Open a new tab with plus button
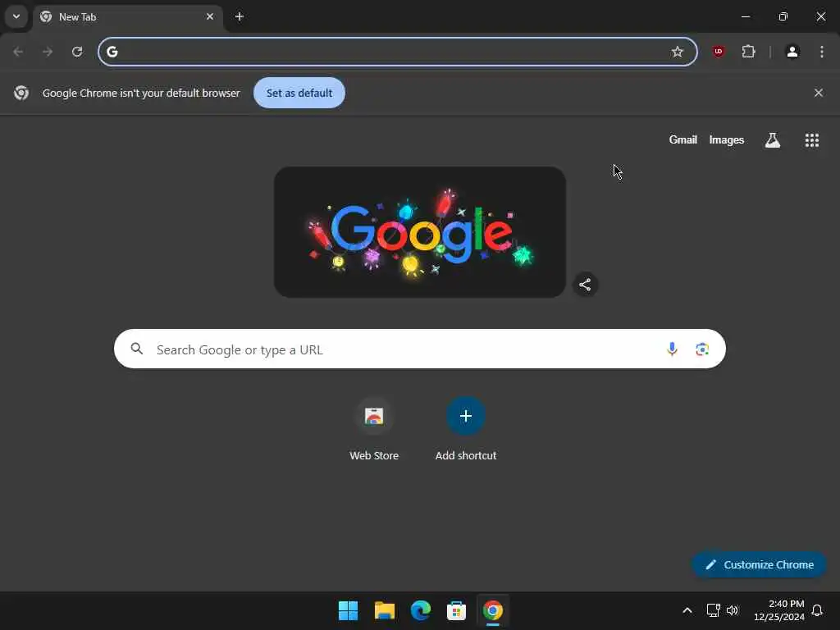The height and width of the screenshot is (630, 840). point(240,16)
